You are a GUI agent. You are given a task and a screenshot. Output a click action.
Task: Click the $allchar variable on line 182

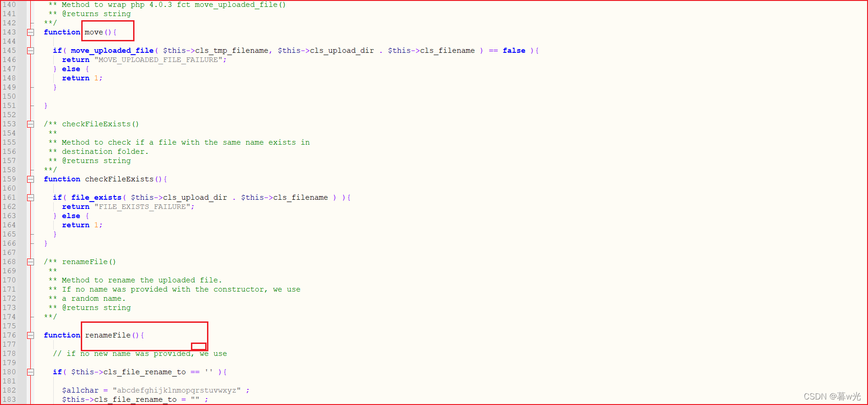(x=80, y=390)
